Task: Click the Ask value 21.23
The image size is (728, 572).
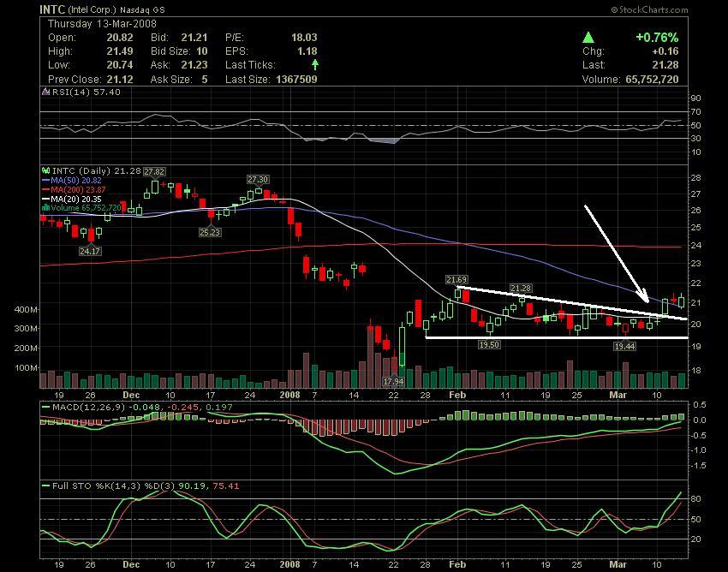Action: pyautogui.click(x=194, y=65)
